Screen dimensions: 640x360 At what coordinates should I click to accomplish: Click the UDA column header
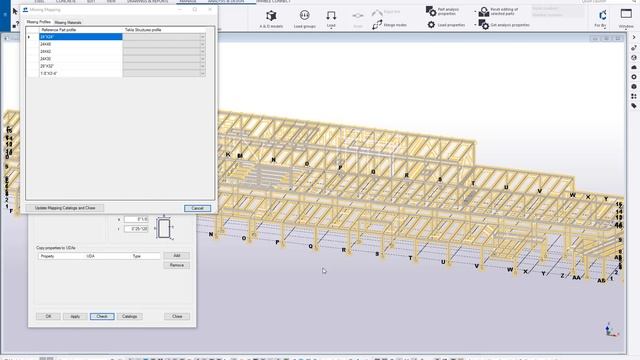91,256
